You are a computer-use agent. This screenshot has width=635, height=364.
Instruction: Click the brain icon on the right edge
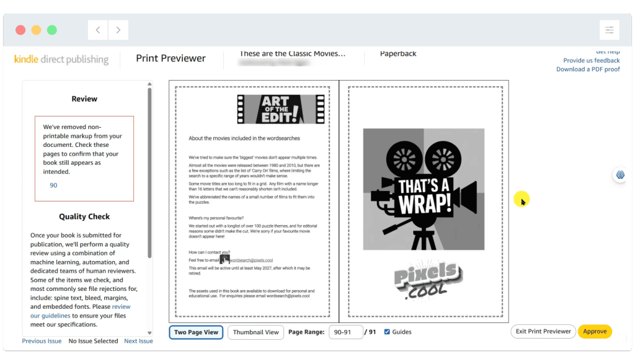point(620,175)
